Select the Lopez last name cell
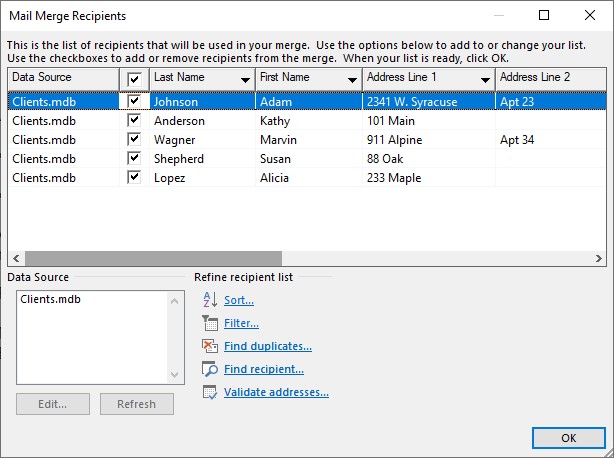614x458 pixels. [x=202, y=178]
